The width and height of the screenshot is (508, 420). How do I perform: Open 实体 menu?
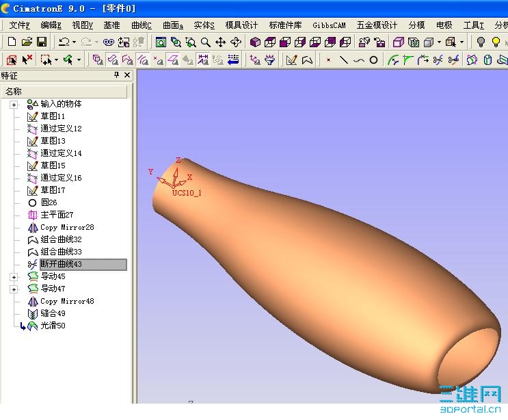pos(204,25)
